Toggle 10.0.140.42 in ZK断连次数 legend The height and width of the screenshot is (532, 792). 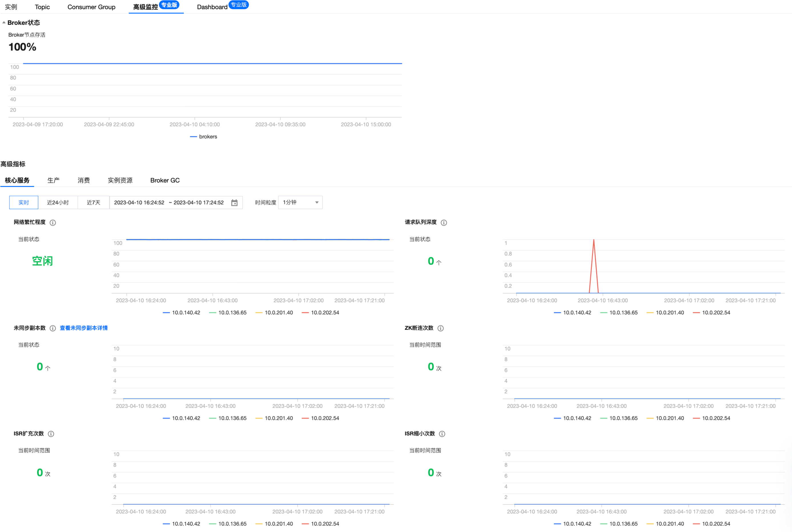point(572,418)
